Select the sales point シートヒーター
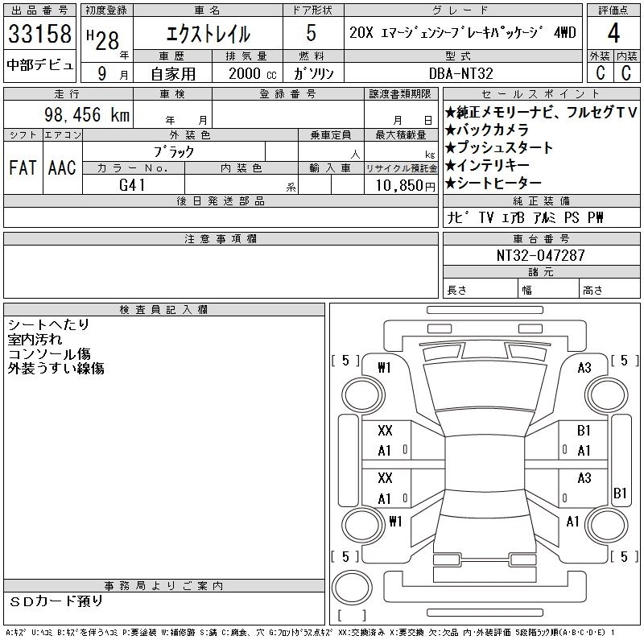Screen dimensions: 644x644 pos(493,184)
